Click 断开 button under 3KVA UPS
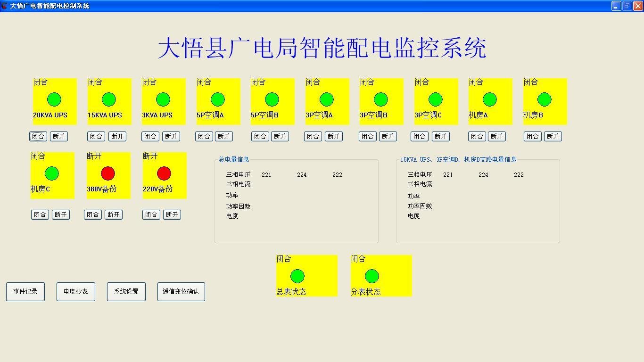 pos(171,136)
